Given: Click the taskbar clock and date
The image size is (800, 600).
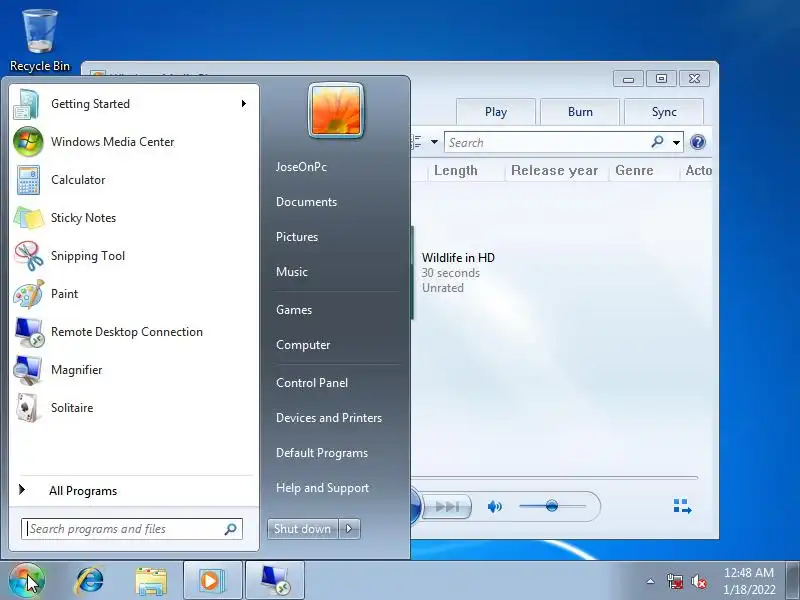Looking at the screenshot, I should click(x=749, y=581).
